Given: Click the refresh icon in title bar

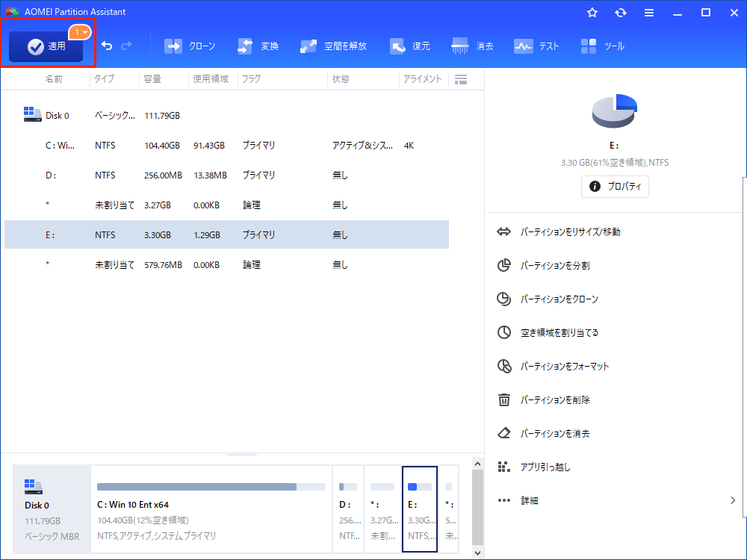Looking at the screenshot, I should [x=620, y=13].
